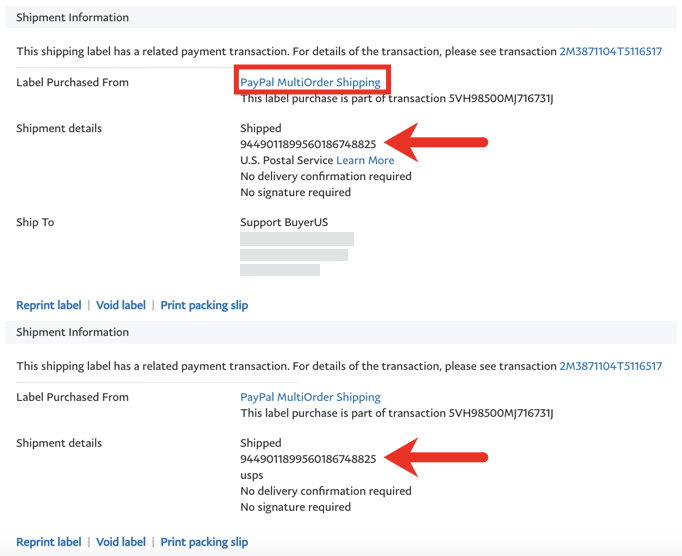Viewport: 682px width, 556px height.
Task: Click Print packing slip above second Shipment Information header
Action: (204, 305)
